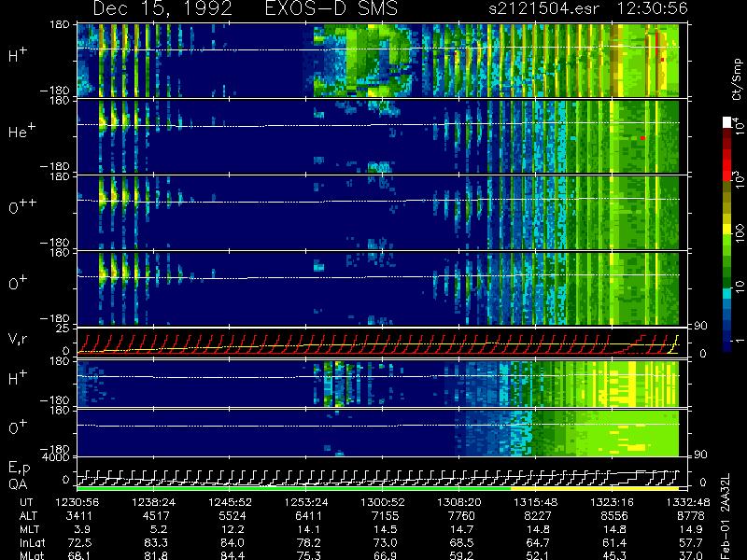
Task: Click MLat value '84.4'
Action: [x=233, y=555]
